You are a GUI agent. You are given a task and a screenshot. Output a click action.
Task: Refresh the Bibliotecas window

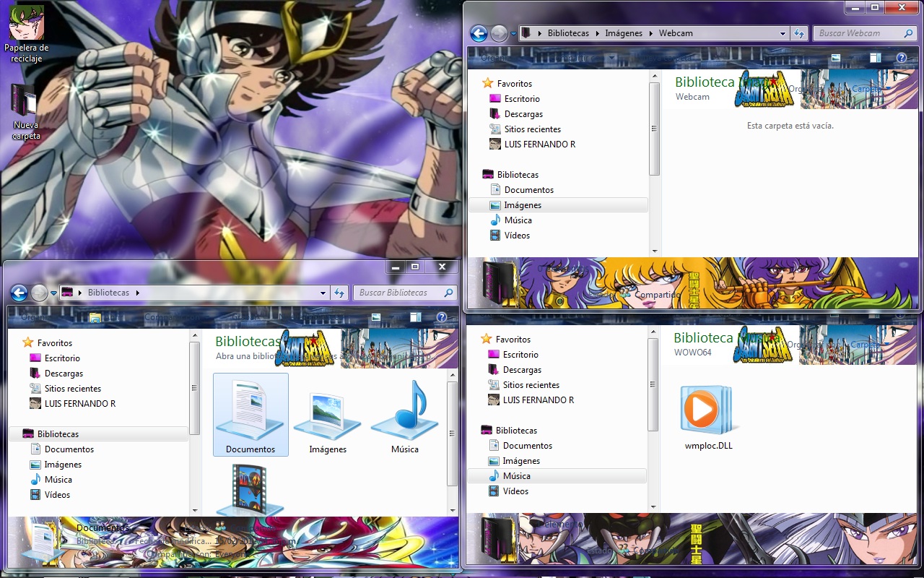(x=339, y=293)
